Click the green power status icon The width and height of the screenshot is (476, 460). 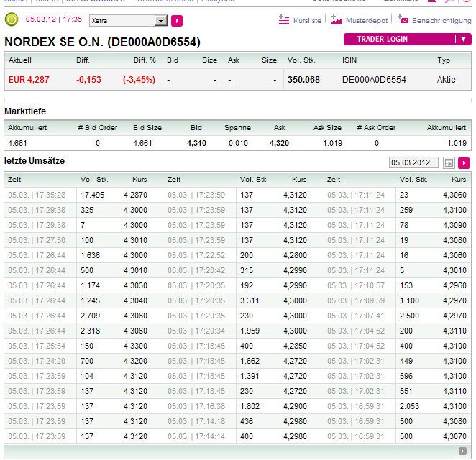[x=12, y=20]
